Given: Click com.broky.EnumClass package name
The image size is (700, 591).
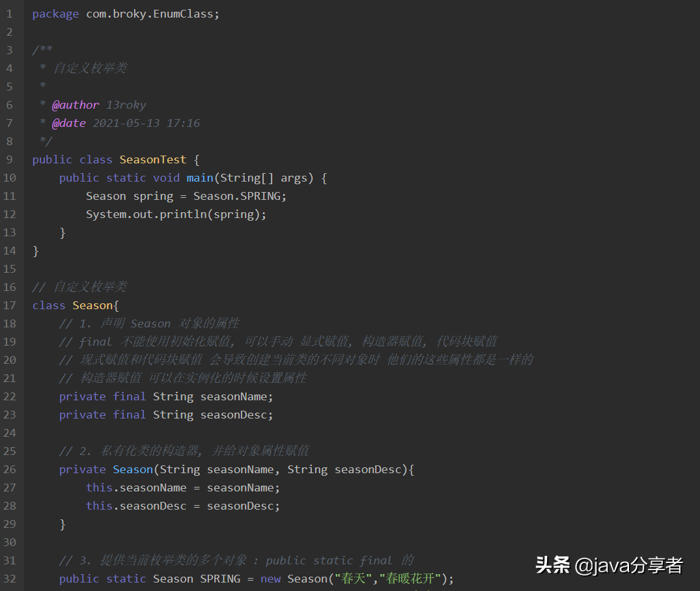Looking at the screenshot, I should click(150, 14).
